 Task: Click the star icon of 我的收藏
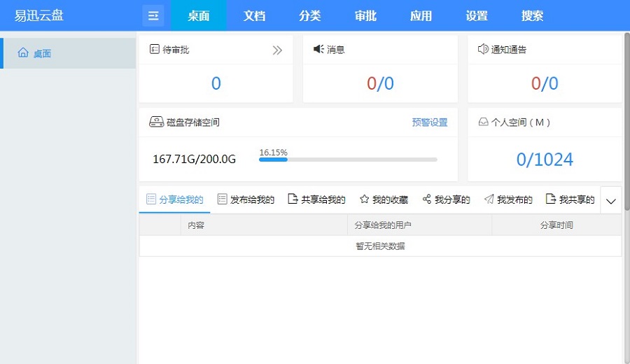364,199
